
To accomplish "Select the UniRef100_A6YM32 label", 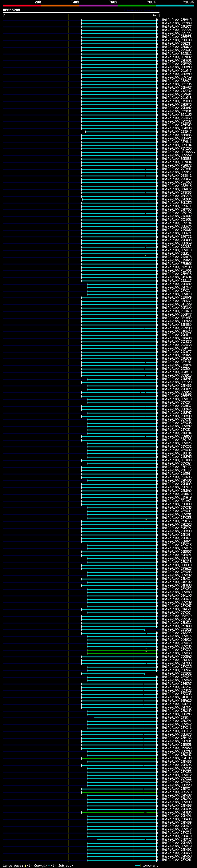I will point(177,57).
